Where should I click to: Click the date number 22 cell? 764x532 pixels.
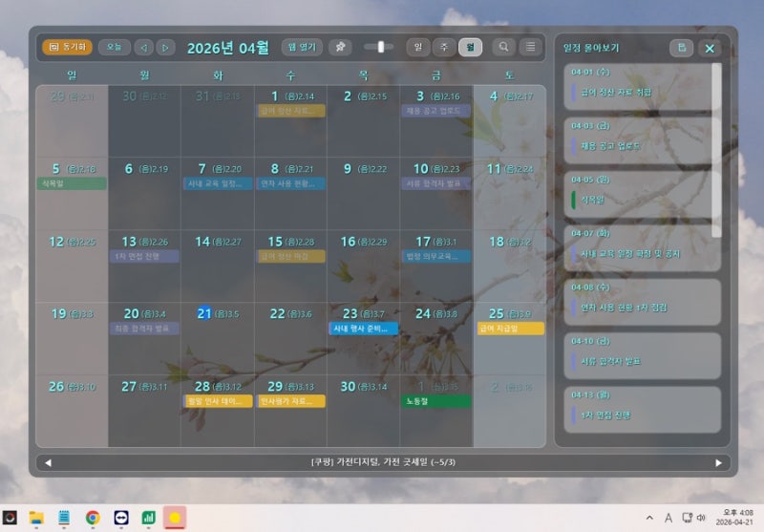coord(277,313)
